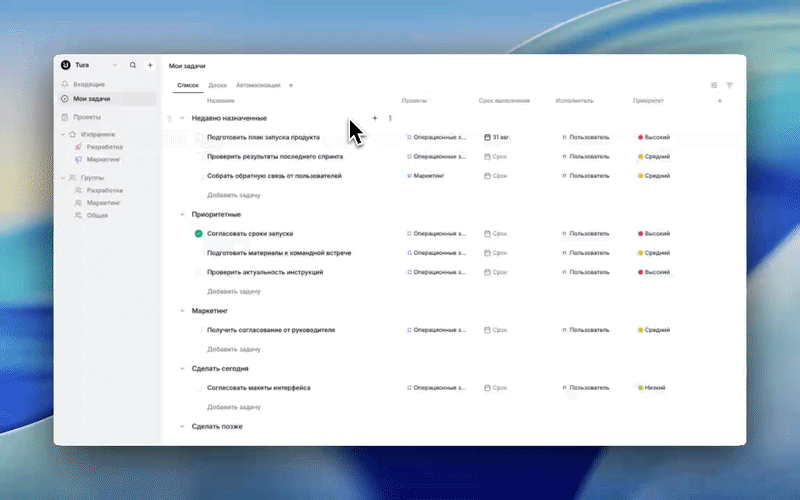Click Добавить задачу under Сделать сегодня
Viewport: 800px width, 500px height.
point(234,407)
